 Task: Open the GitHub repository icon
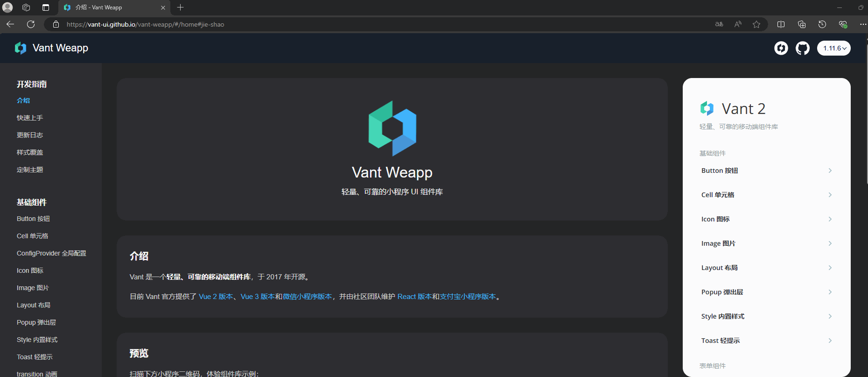coord(803,48)
